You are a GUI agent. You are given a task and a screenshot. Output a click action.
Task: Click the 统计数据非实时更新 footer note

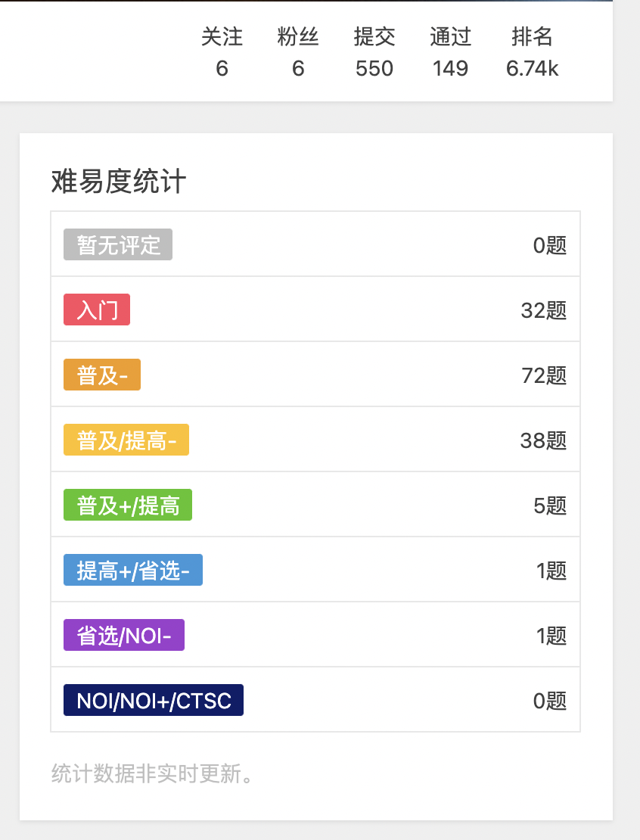[151, 773]
